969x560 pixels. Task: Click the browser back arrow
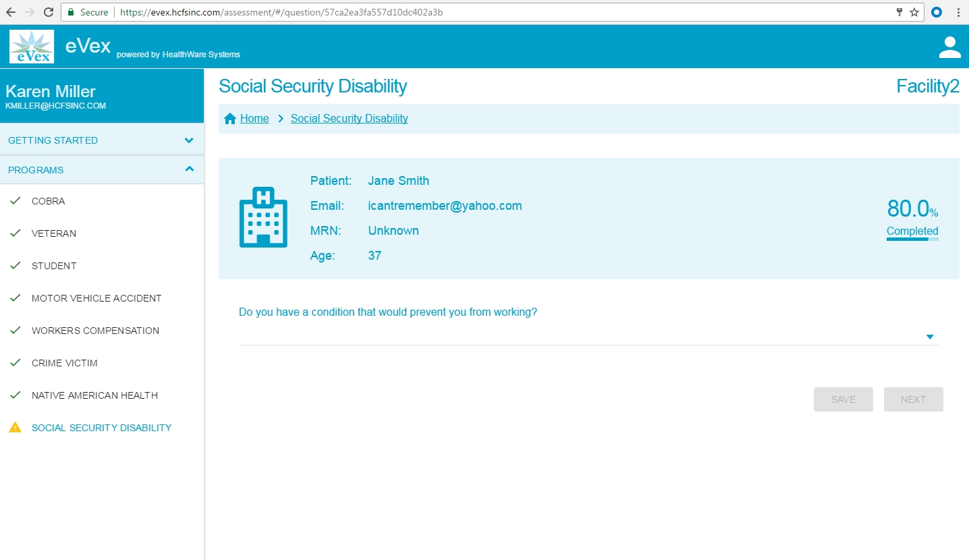pyautogui.click(x=11, y=12)
